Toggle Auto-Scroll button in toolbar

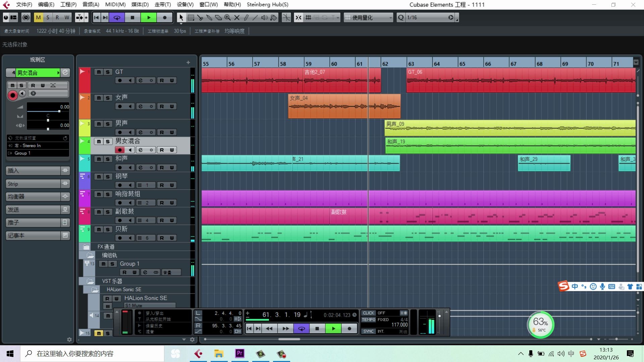(79, 17)
